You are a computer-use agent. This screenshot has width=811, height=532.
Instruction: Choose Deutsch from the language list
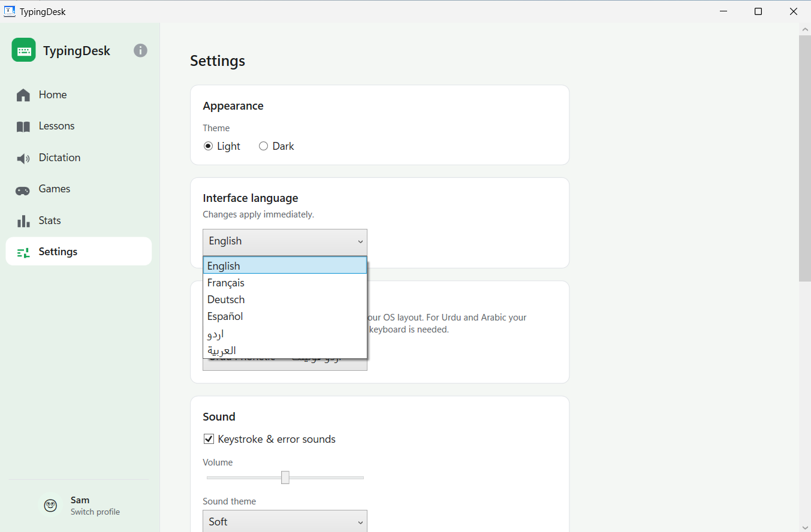tap(285, 300)
